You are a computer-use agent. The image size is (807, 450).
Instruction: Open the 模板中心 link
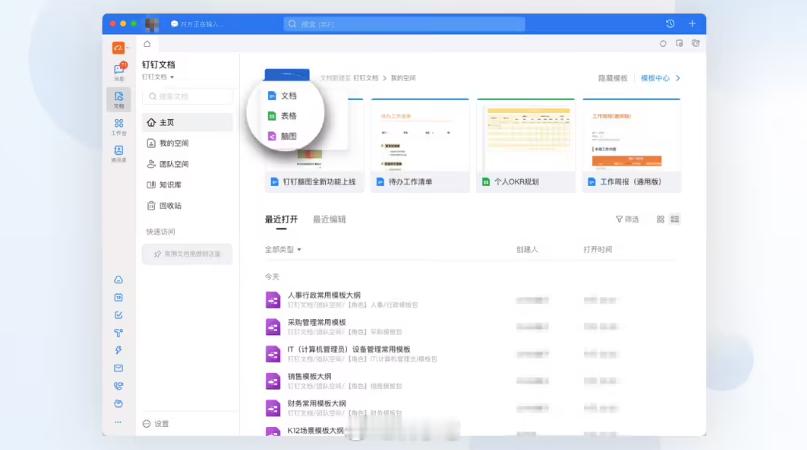click(655, 78)
